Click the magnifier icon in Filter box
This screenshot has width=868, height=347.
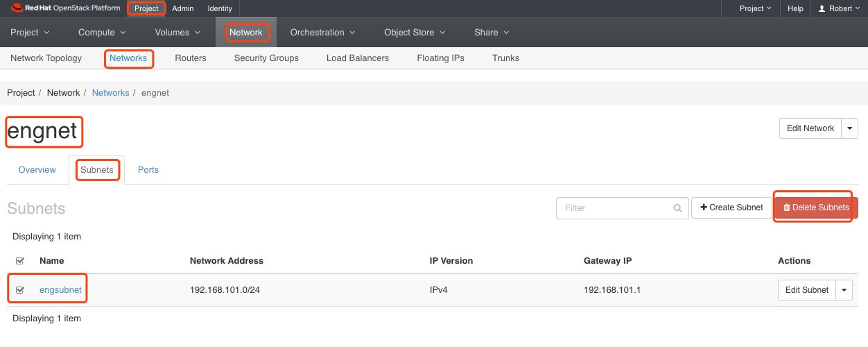[677, 208]
